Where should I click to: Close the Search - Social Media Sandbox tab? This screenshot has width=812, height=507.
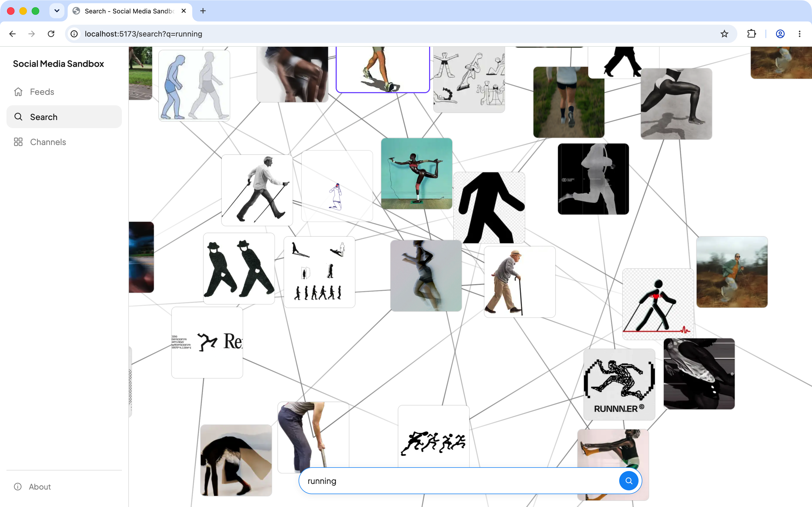click(183, 11)
